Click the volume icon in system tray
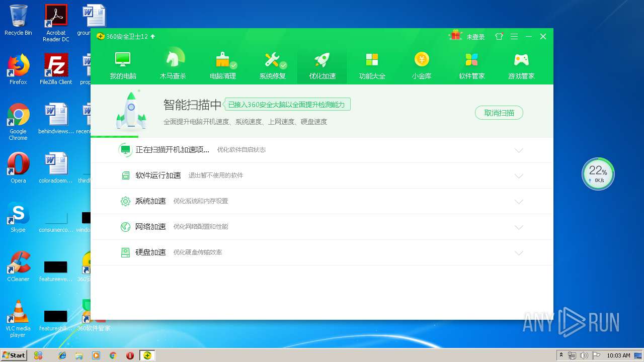The width and height of the screenshot is (644, 362). point(583,355)
